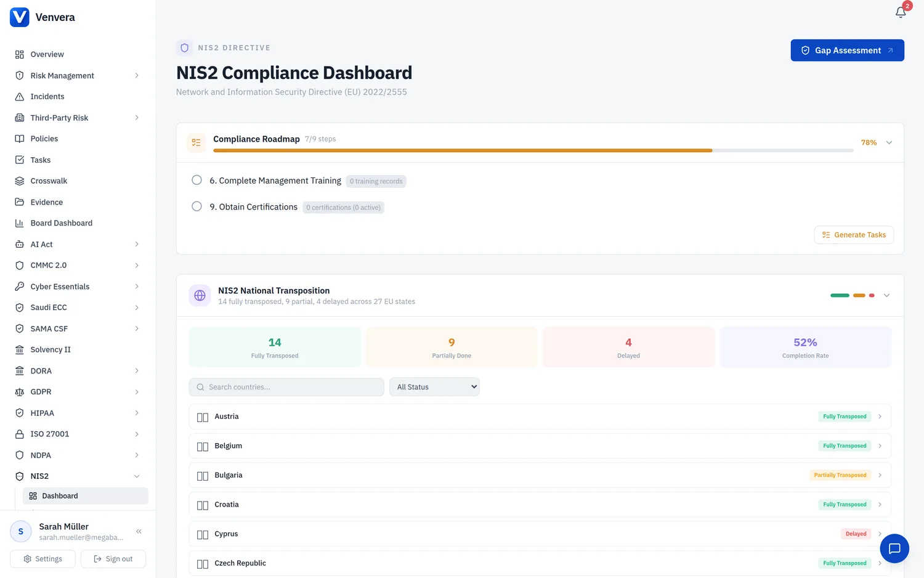Viewport: 924px width, 578px height.
Task: Click the Gap Assessment button
Action: (847, 51)
